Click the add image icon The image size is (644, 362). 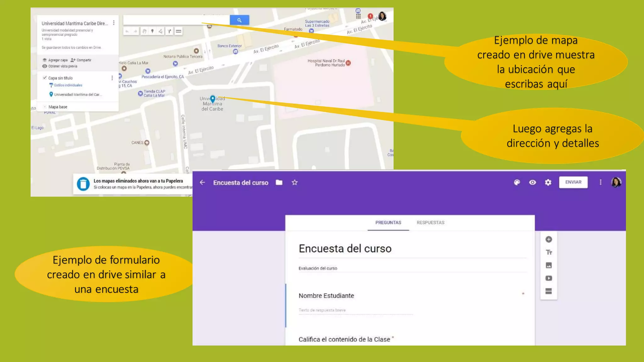[549, 265]
